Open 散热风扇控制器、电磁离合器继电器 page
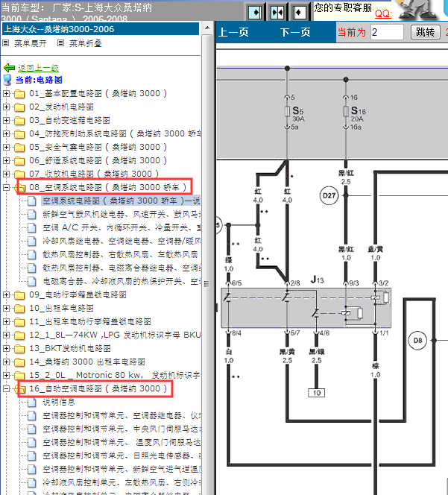448x495 pixels. pyautogui.click(x=122, y=268)
